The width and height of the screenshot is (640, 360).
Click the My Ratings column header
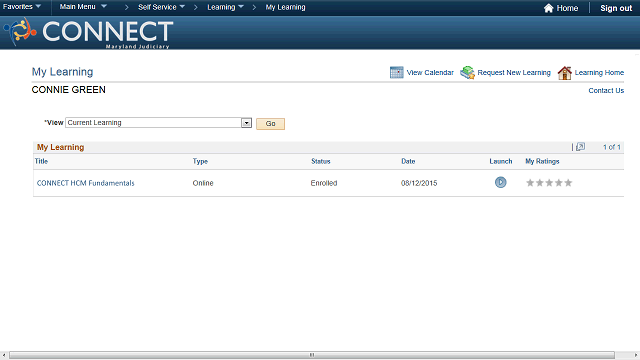542,161
